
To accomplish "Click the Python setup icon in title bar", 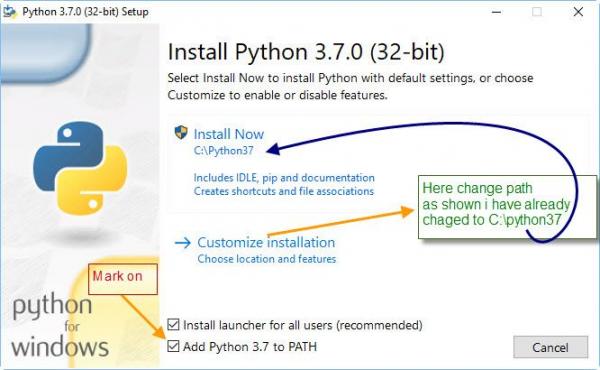I will pos(10,12).
